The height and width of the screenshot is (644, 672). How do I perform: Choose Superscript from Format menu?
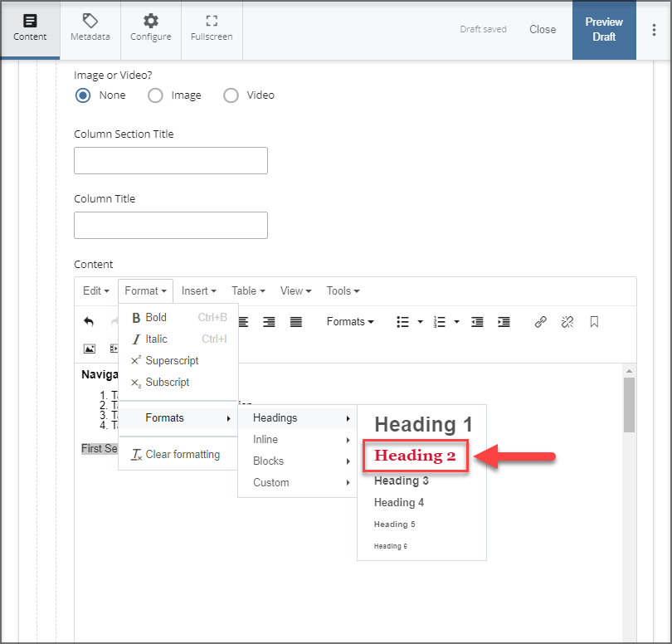point(178,360)
